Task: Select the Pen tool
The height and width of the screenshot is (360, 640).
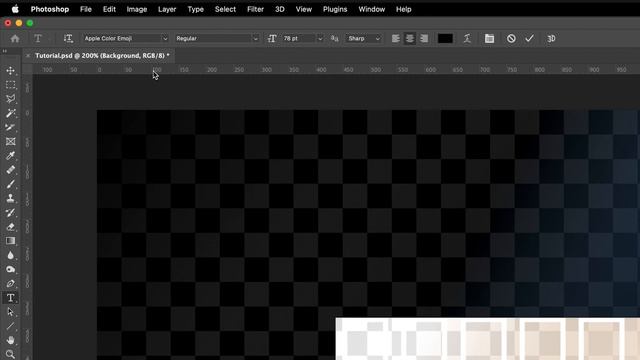Action: tap(11, 284)
